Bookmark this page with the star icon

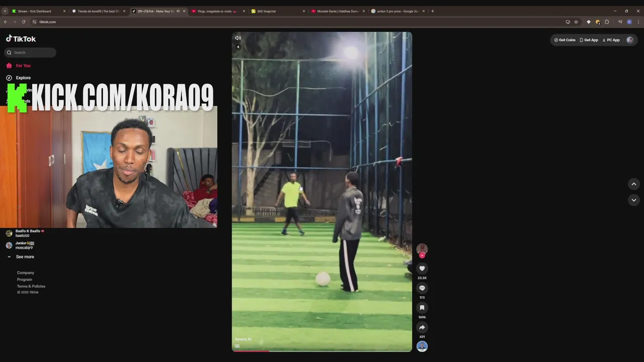click(576, 22)
